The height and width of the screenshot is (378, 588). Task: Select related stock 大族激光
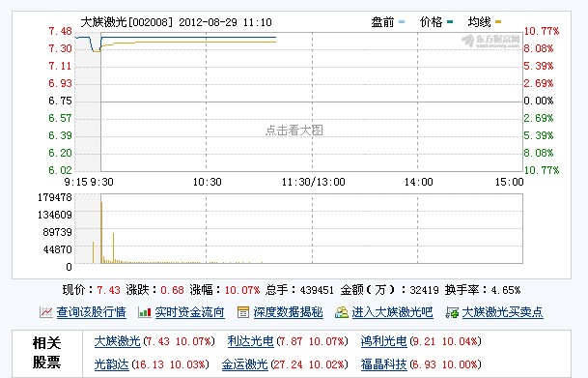click(x=118, y=341)
